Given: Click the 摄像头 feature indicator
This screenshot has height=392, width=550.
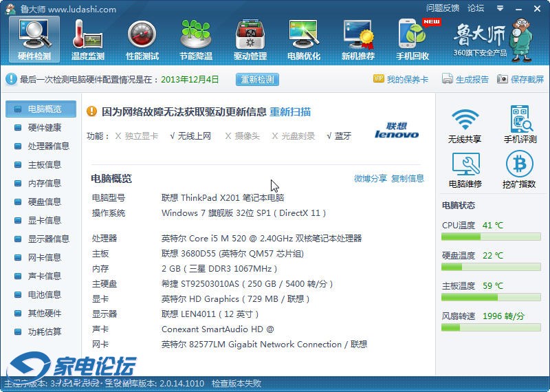Looking at the screenshot, I should 243,135.
